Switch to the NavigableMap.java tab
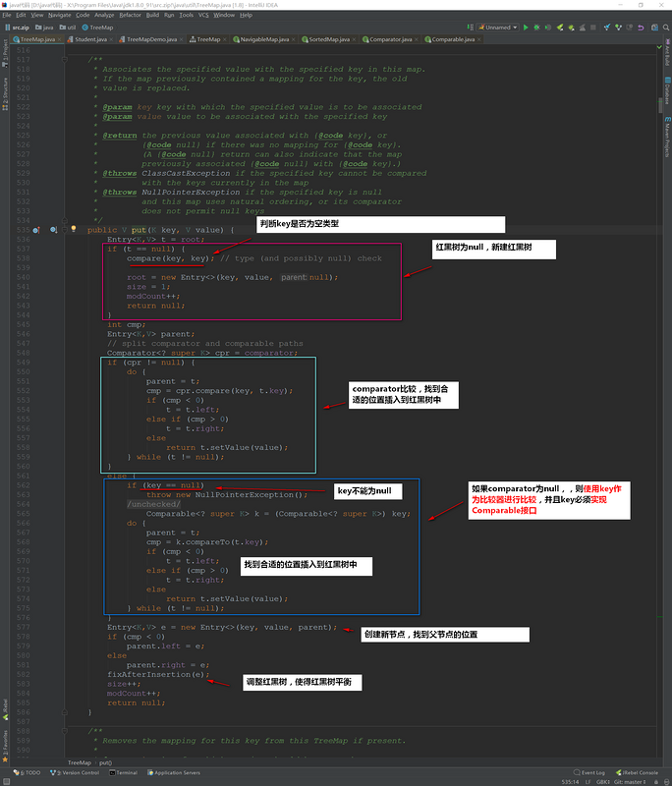The width and height of the screenshot is (672, 786). [264, 39]
